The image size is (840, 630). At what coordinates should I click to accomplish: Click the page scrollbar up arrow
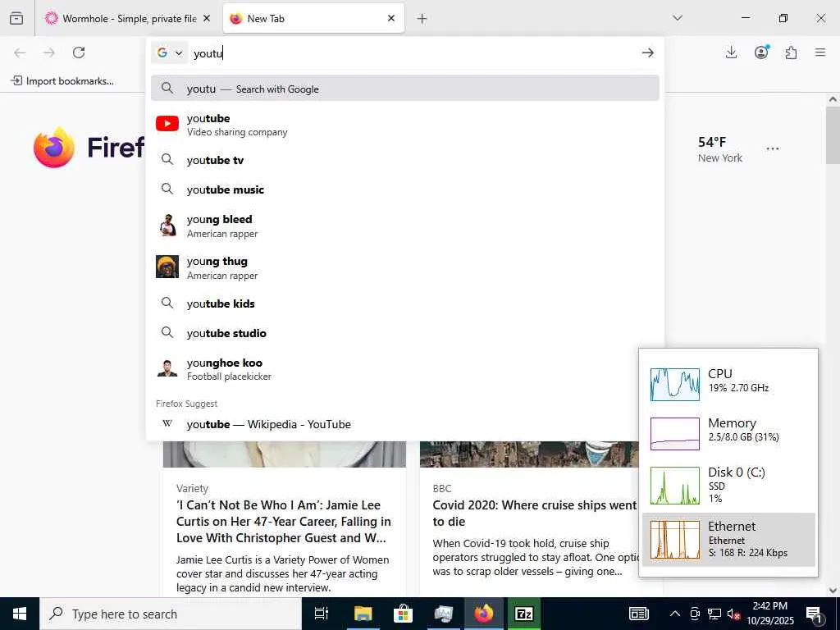coord(833,99)
